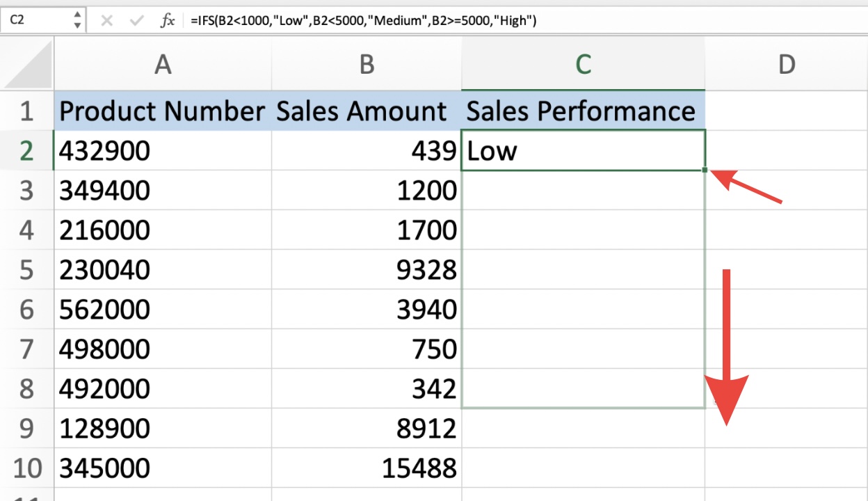Select row 3 header

27,190
